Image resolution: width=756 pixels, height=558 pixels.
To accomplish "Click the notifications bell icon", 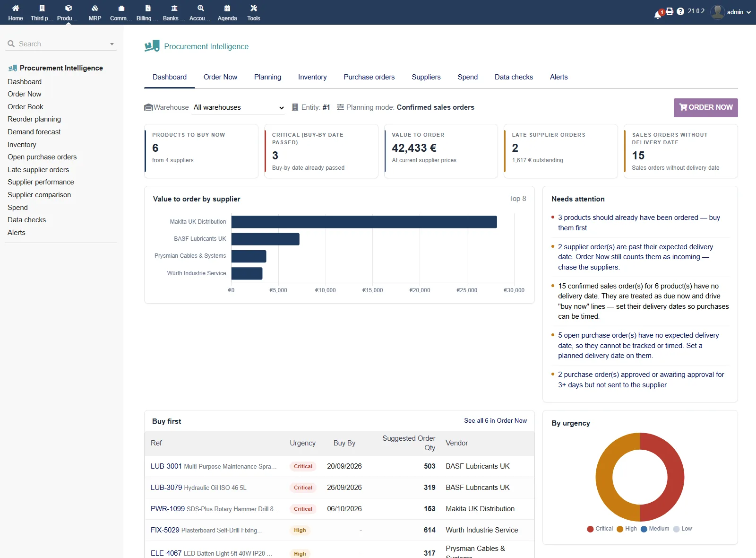I will pyautogui.click(x=658, y=15).
